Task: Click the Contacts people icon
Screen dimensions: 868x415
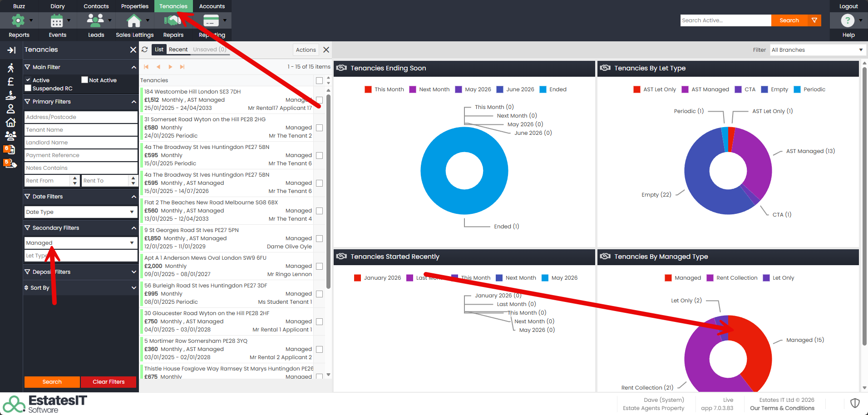Action: (95, 20)
